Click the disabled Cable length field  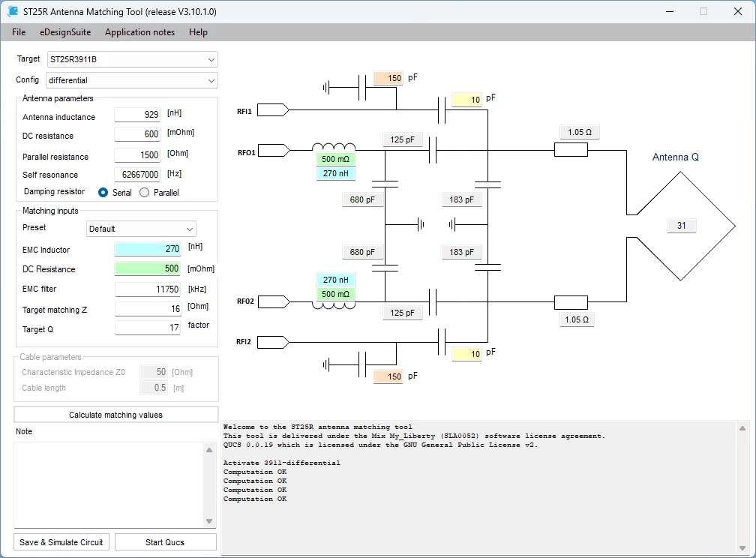click(154, 388)
